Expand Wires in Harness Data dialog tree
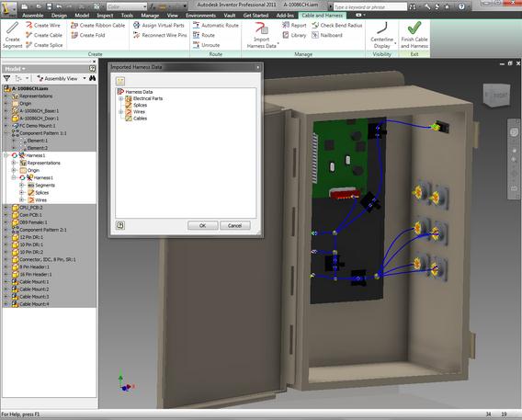The image size is (522, 420). coord(120,112)
